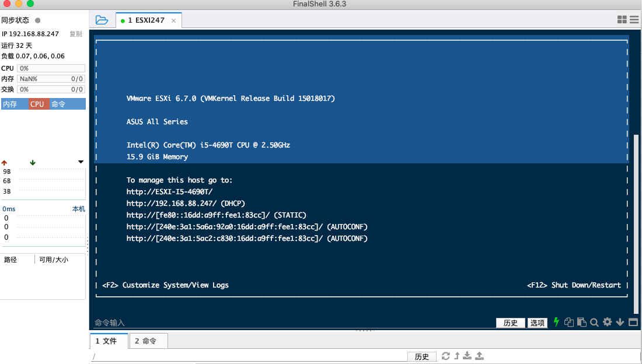
Task: Switch to grid layout view icon
Action: click(x=622, y=20)
